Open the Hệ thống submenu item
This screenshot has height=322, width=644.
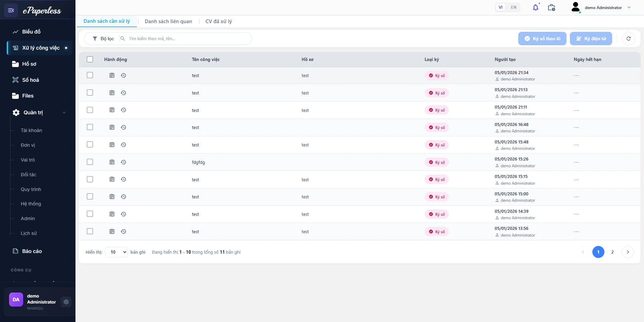[31, 204]
